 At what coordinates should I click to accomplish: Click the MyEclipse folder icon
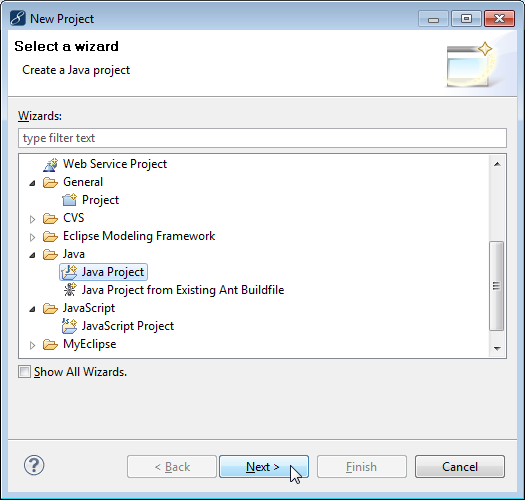(x=51, y=344)
